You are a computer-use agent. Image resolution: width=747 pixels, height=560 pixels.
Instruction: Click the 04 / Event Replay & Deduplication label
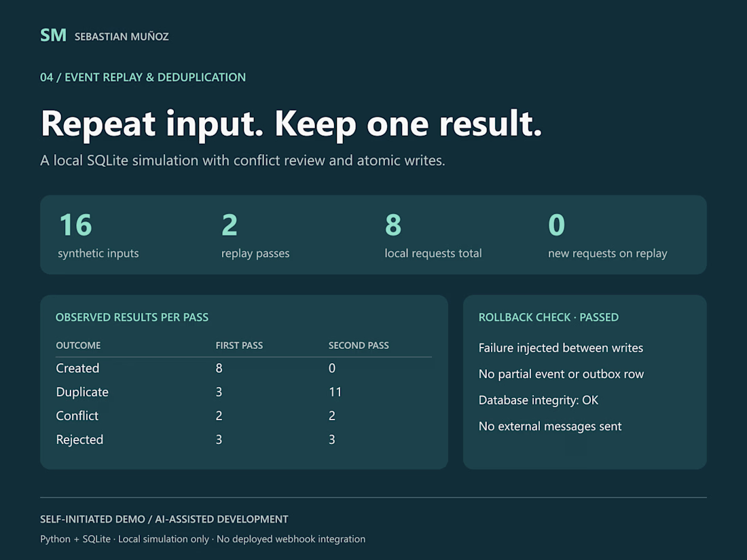coord(143,77)
